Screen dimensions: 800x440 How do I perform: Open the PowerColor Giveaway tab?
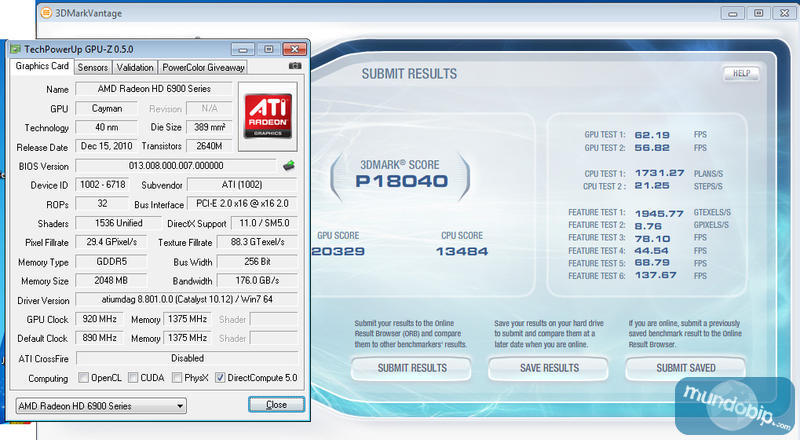coord(203,67)
